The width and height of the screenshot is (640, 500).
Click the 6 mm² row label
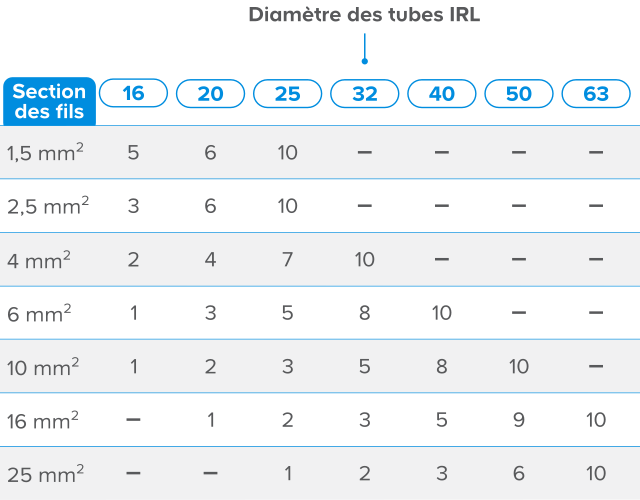(x=38, y=313)
